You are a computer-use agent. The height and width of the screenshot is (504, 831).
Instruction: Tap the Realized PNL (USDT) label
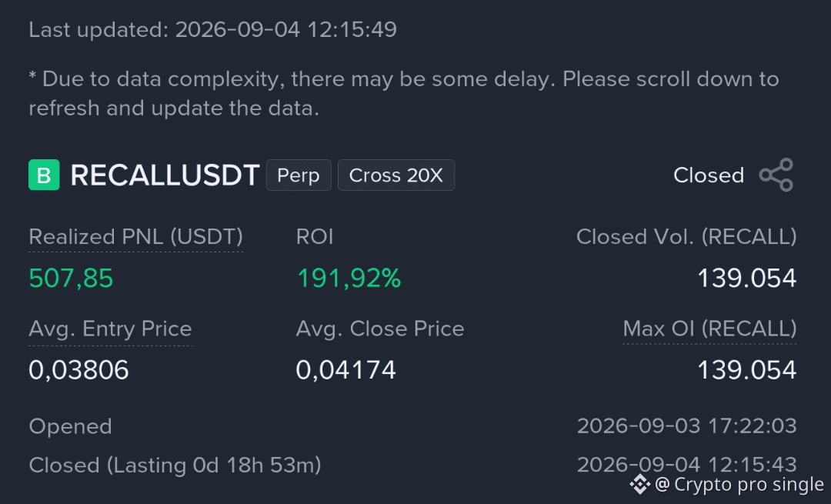tap(135, 237)
